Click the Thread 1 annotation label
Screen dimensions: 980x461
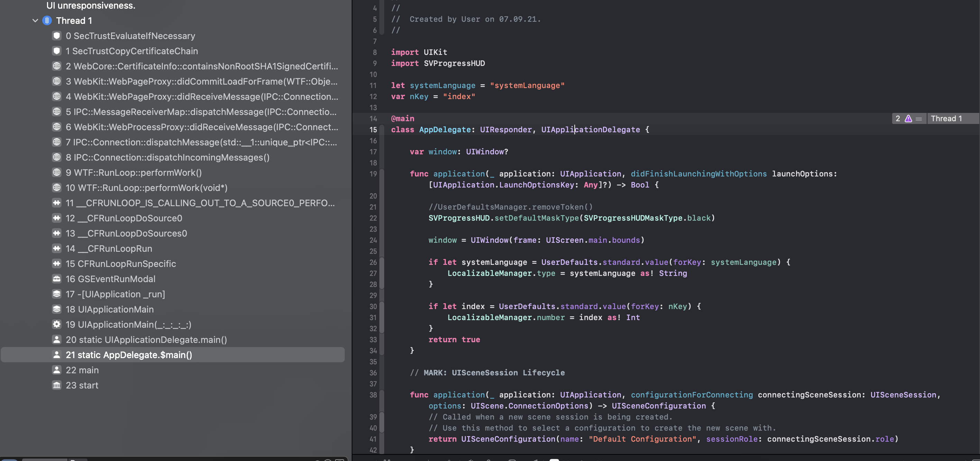(x=946, y=118)
